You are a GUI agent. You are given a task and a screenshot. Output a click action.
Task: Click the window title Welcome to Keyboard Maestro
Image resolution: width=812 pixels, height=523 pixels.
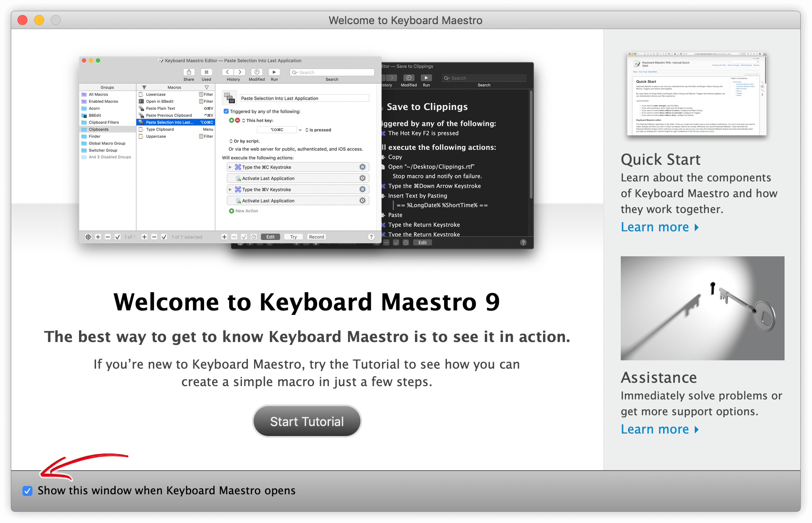[405, 20]
